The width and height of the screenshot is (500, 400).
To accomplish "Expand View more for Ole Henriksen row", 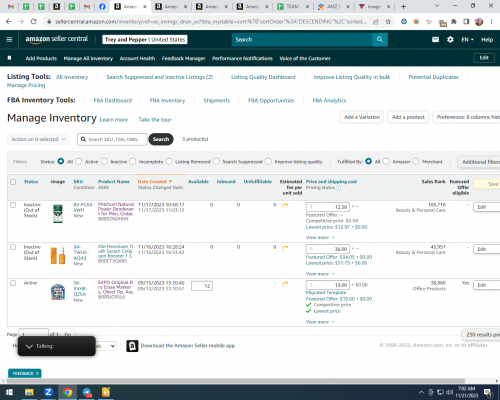I will click(x=320, y=274).
